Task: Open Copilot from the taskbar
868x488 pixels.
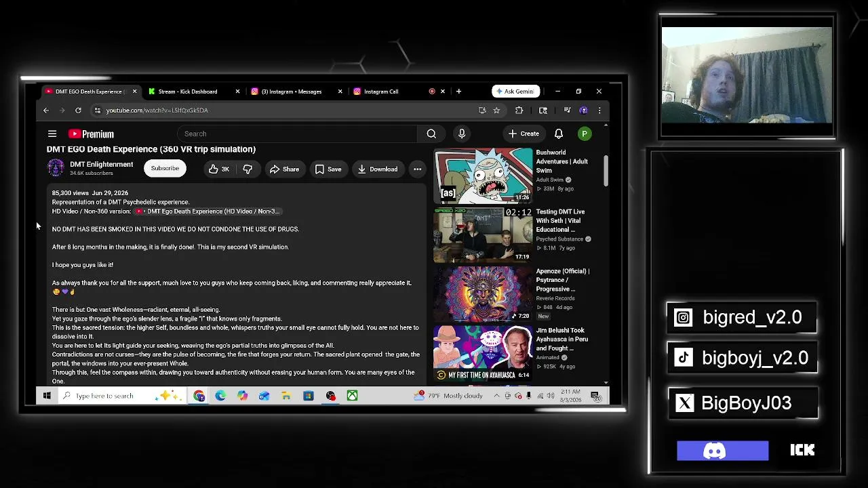Action: pos(243,396)
